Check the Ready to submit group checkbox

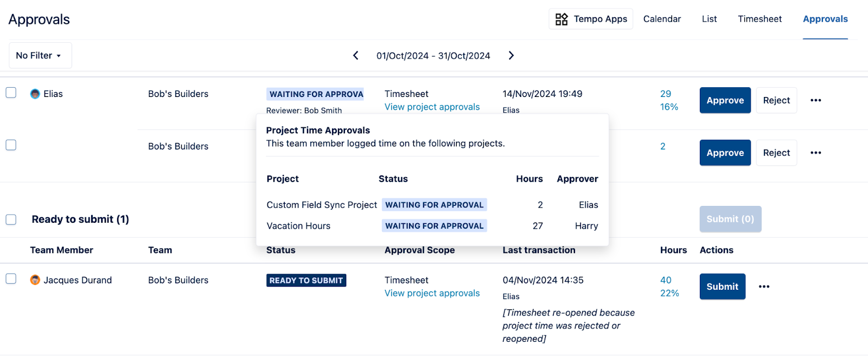pyautogui.click(x=11, y=219)
